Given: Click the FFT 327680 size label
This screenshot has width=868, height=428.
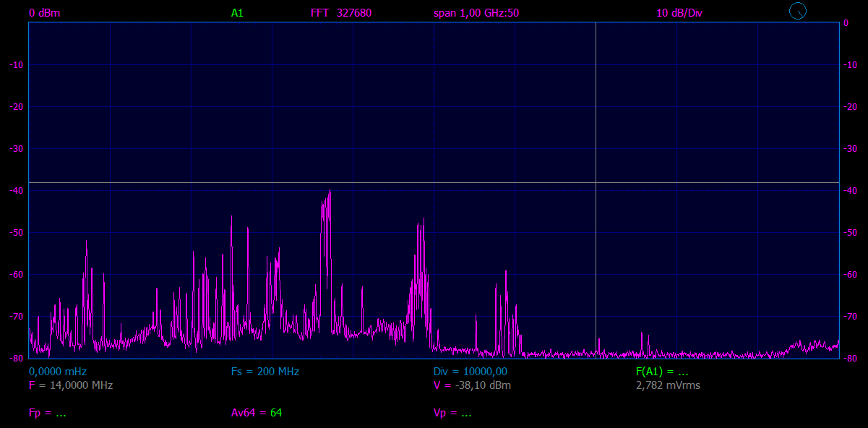Looking at the screenshot, I should (341, 13).
